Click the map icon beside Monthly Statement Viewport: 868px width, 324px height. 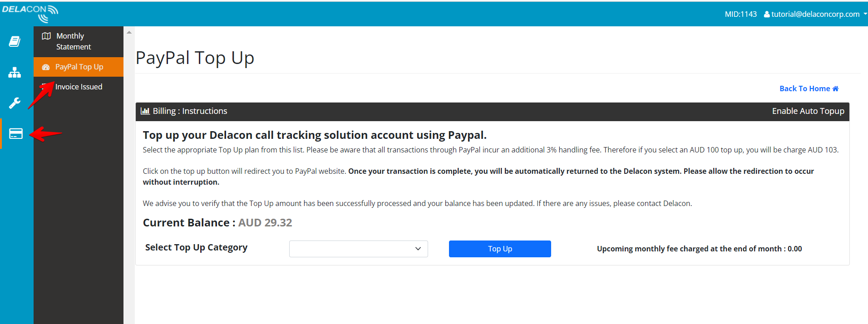pyautogui.click(x=46, y=36)
